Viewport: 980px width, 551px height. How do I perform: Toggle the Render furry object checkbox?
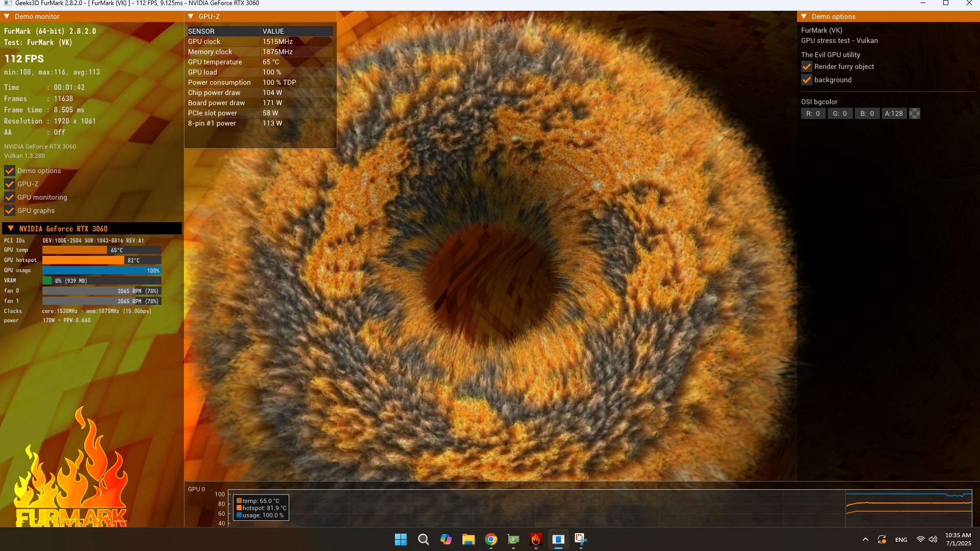(806, 66)
